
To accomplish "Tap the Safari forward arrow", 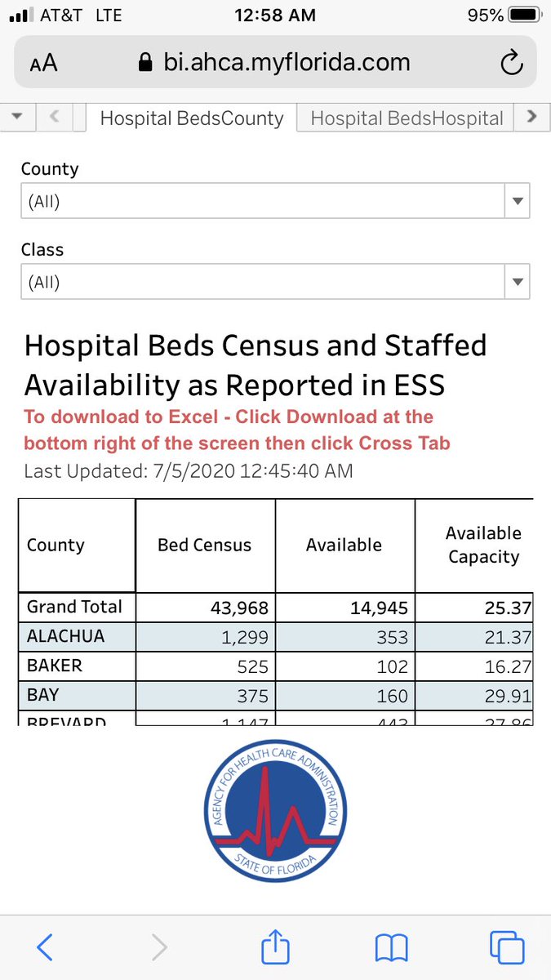I will click(x=160, y=947).
